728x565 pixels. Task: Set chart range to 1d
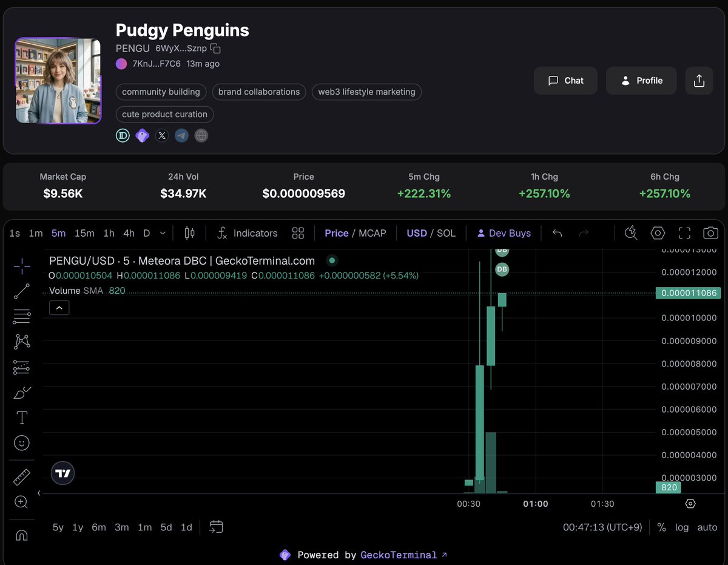coord(186,527)
